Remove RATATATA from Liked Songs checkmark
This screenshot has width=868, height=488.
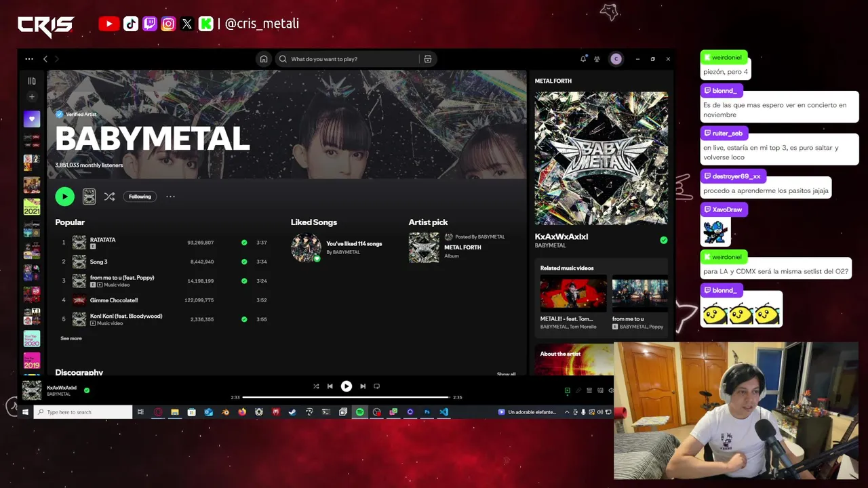244,243
